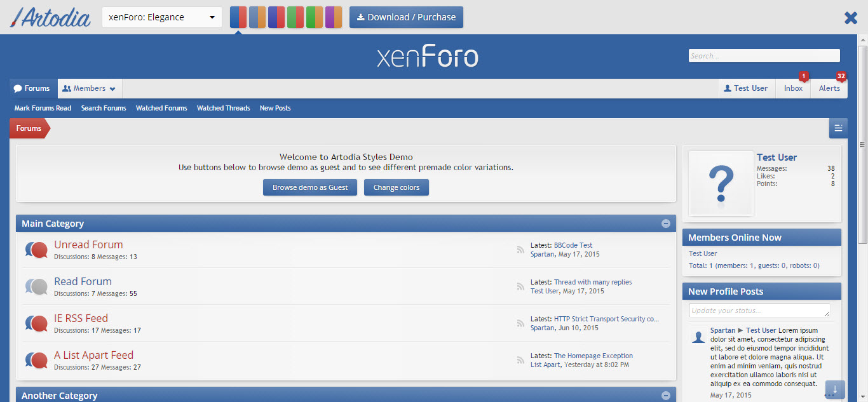This screenshot has width=868, height=402.
Task: Expand the Members tab dropdown arrow
Action: click(112, 89)
